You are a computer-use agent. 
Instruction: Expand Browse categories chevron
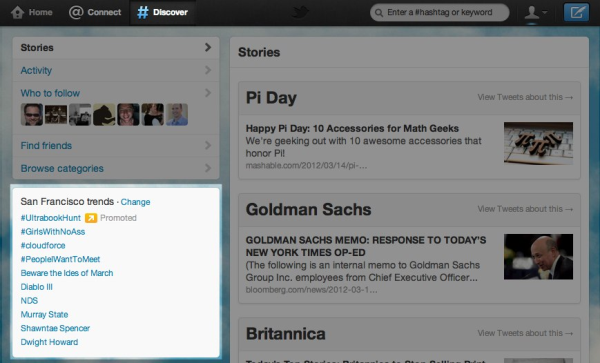pos(208,168)
